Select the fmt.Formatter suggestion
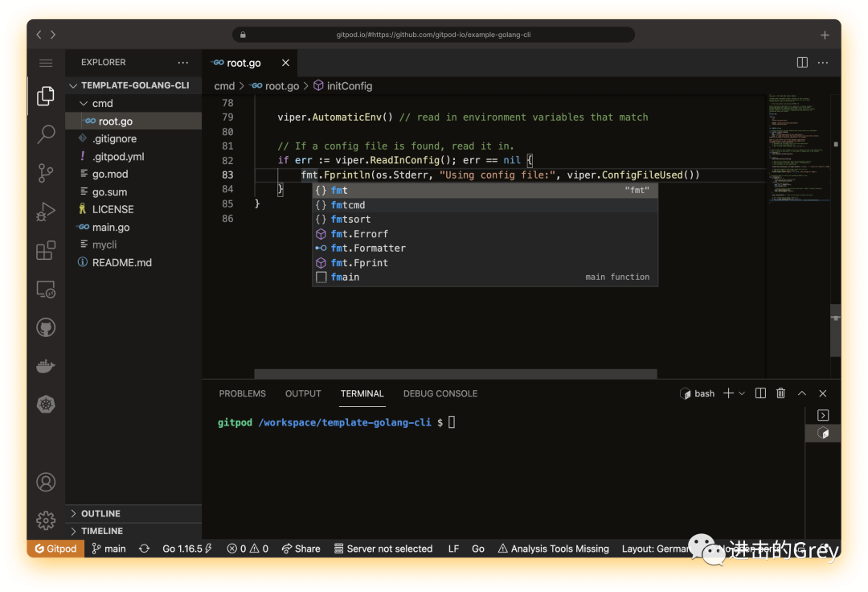 point(485,248)
